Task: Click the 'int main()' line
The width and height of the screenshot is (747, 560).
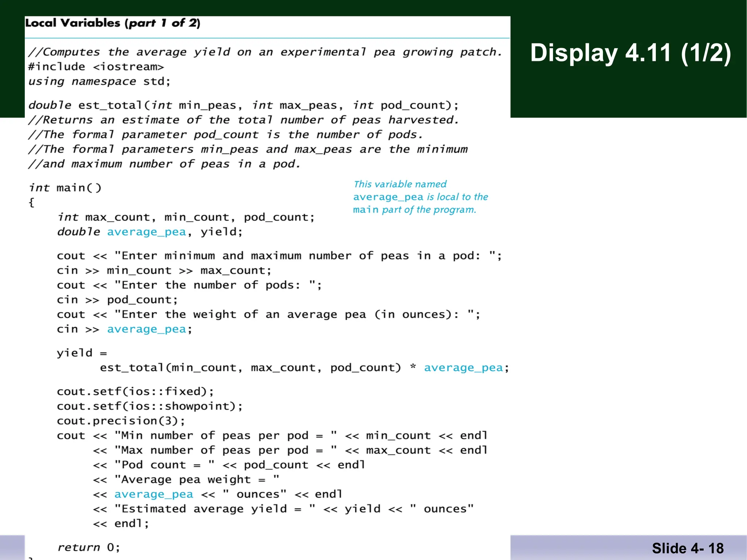Action: pyautogui.click(x=65, y=188)
